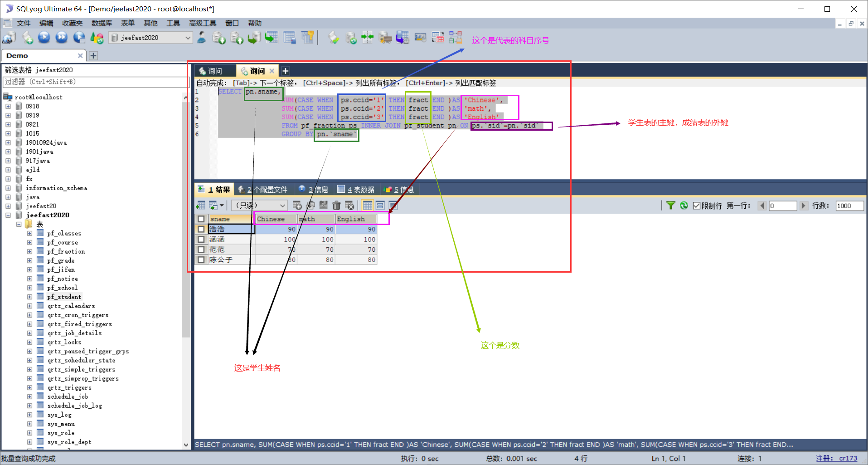Open the new connection toolbar icon

pyautogui.click(x=9, y=38)
